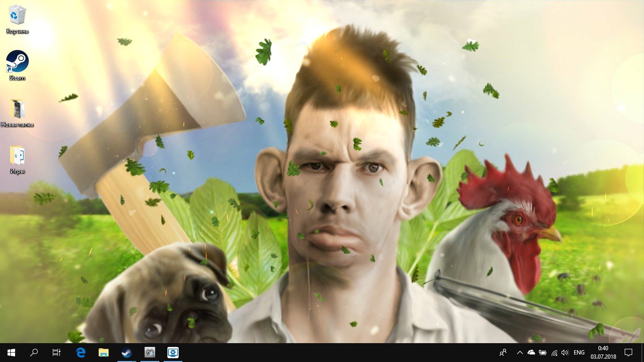
Task: Open the spider-icon app in taskbar
Action: tap(149, 353)
